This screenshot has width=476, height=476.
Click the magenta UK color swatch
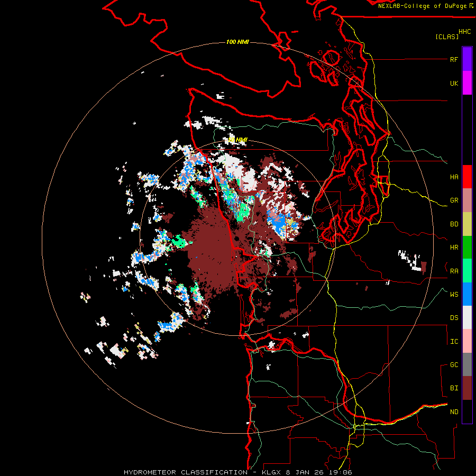pos(467,83)
